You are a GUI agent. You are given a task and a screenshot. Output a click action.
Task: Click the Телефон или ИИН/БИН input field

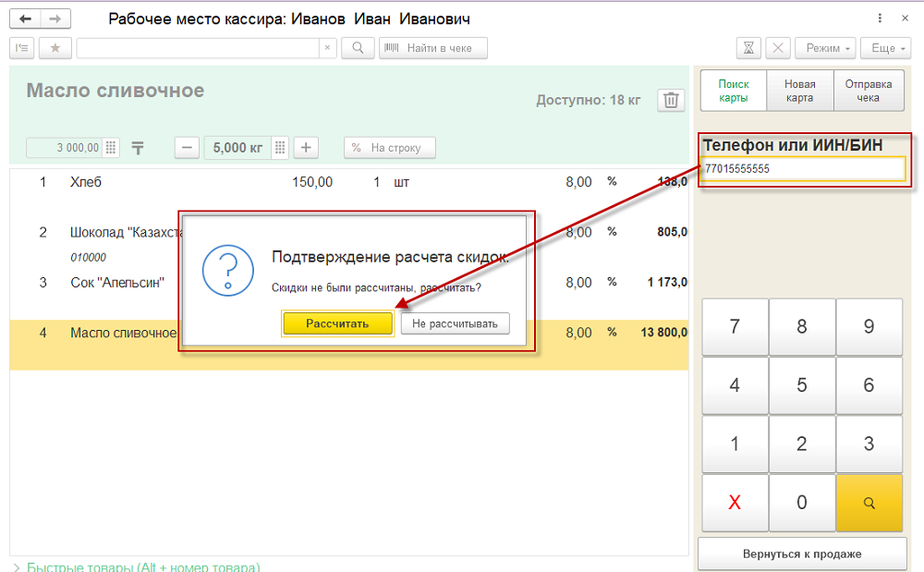coord(801,169)
